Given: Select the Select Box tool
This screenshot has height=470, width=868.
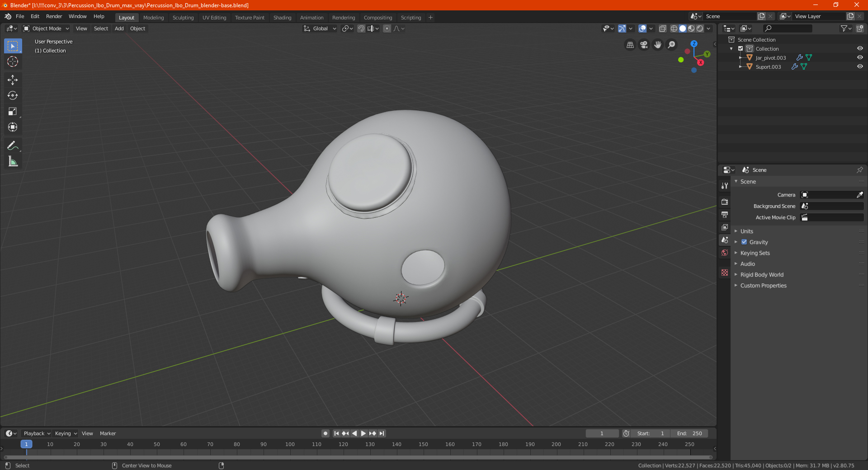Looking at the screenshot, I should tap(13, 46).
